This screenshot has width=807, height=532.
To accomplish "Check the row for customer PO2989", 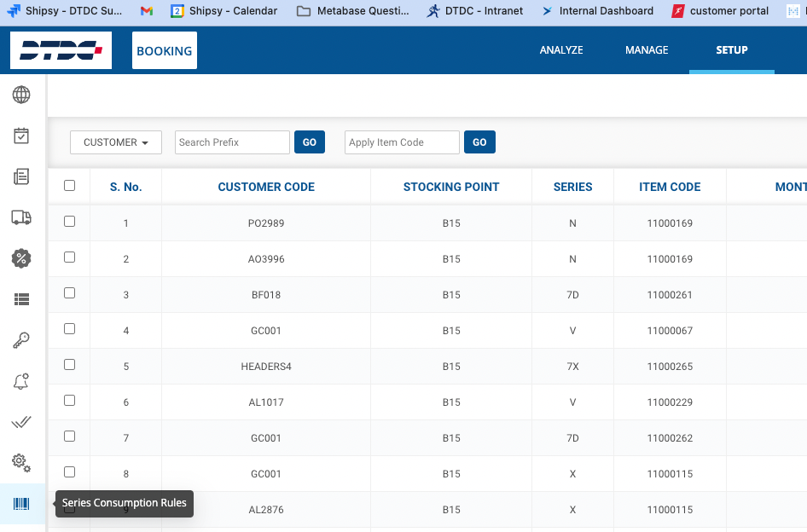I will [70, 222].
